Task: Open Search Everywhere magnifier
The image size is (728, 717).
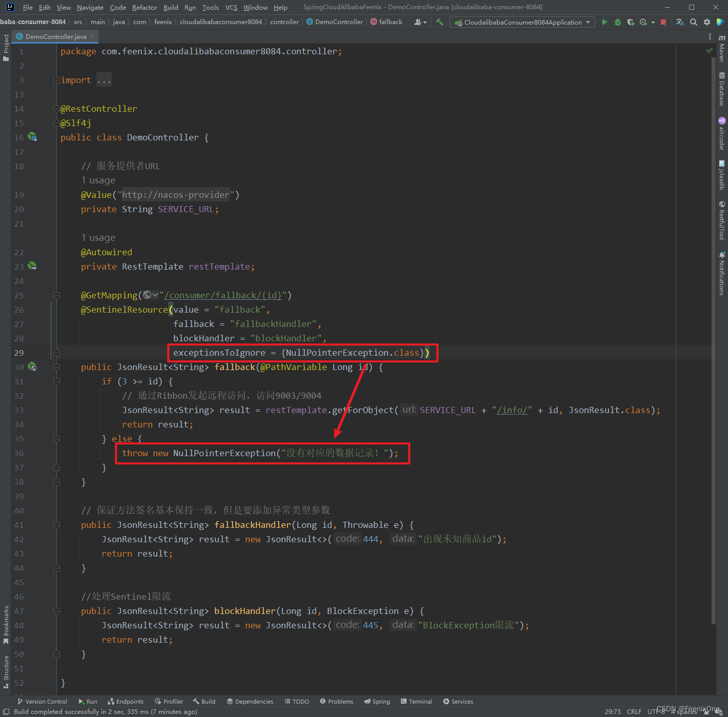Action: 694,22
